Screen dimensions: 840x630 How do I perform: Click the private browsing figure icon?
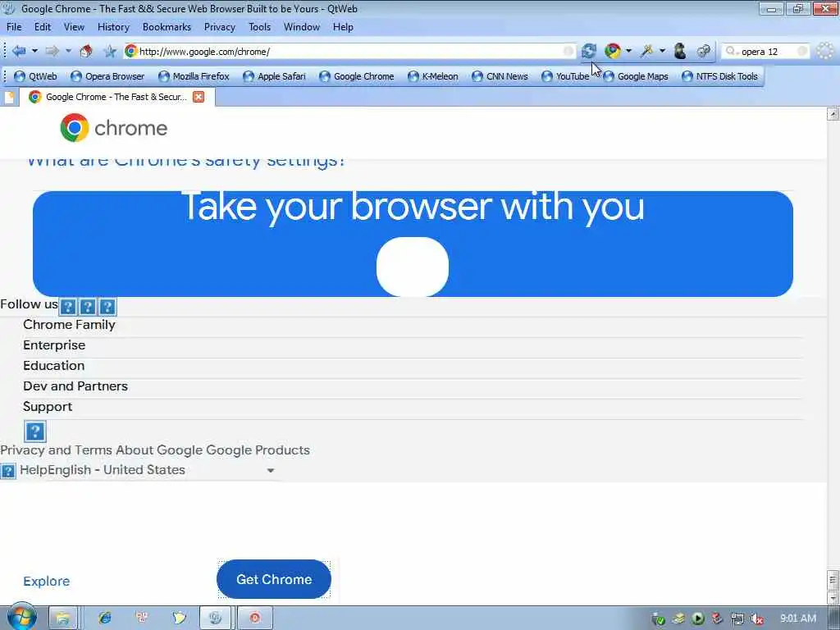point(680,52)
